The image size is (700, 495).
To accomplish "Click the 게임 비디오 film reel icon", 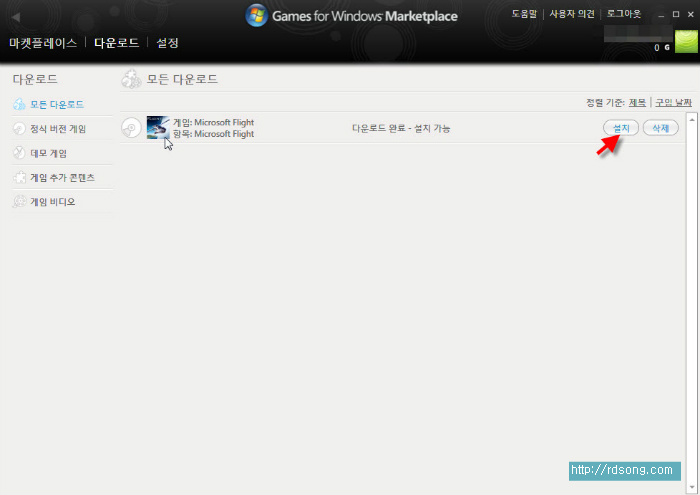I will [x=19, y=202].
